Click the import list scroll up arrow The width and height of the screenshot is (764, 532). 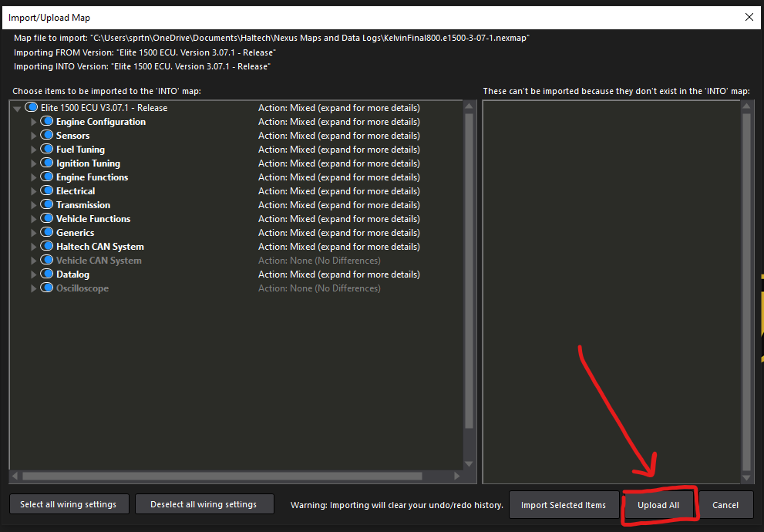coord(470,106)
